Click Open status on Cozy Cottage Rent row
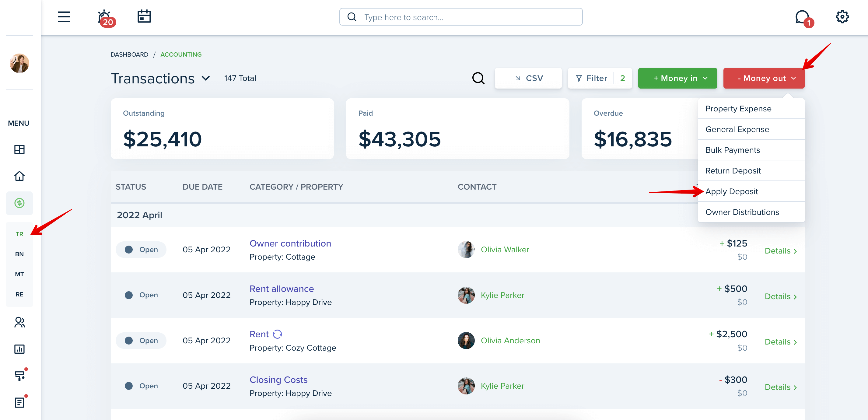This screenshot has width=868, height=420. tap(141, 341)
